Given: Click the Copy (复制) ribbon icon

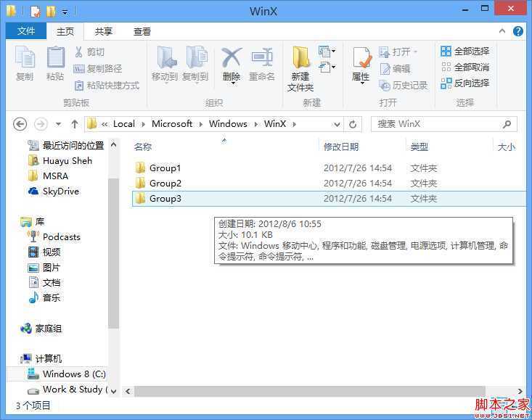Looking at the screenshot, I should coord(25,63).
